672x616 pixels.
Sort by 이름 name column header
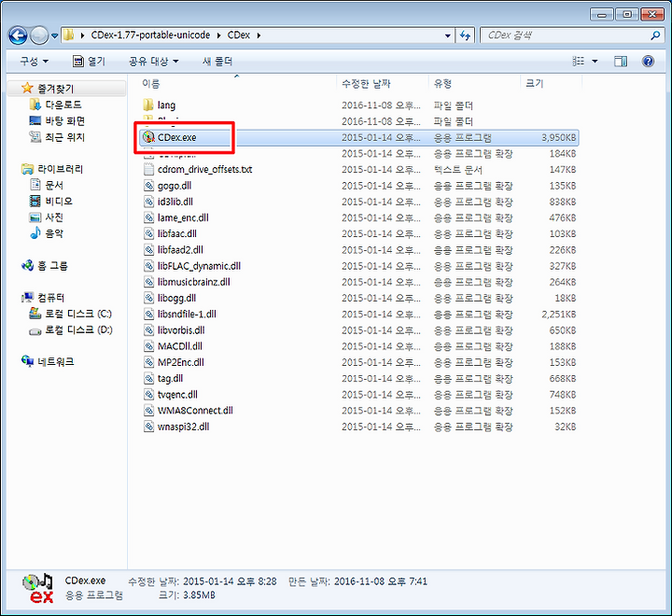click(x=151, y=84)
